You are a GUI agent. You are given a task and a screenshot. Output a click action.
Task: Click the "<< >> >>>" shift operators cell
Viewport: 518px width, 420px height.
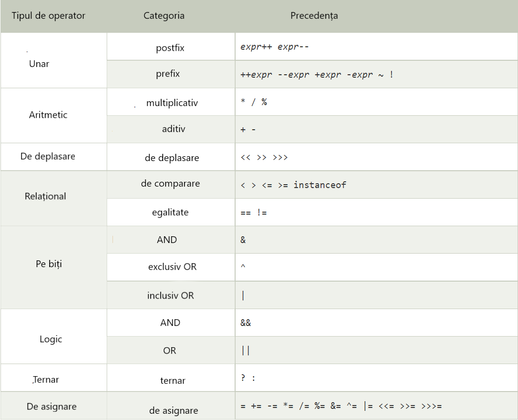(264, 158)
